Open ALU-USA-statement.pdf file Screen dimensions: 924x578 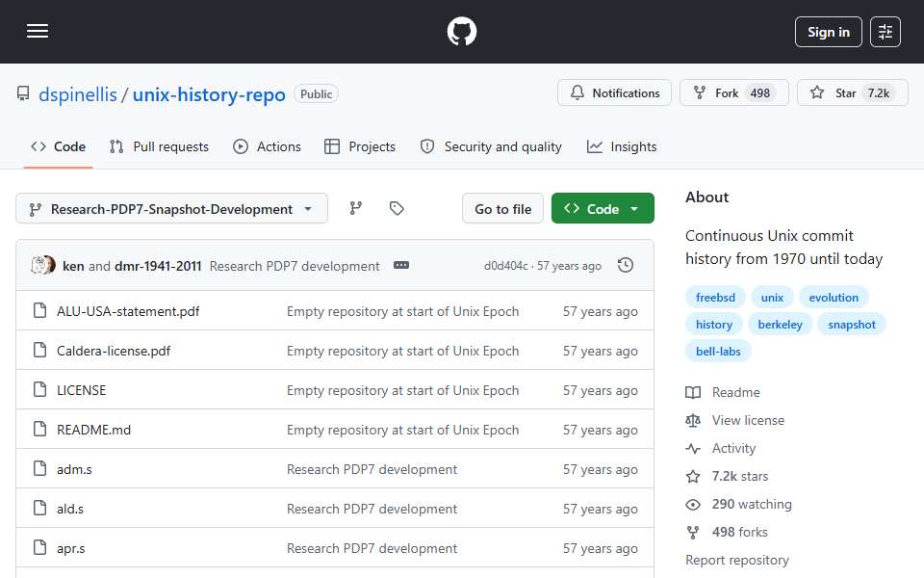click(x=128, y=311)
